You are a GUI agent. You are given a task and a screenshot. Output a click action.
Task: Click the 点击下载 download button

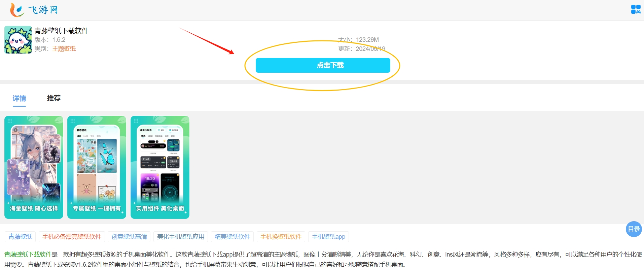pyautogui.click(x=323, y=65)
